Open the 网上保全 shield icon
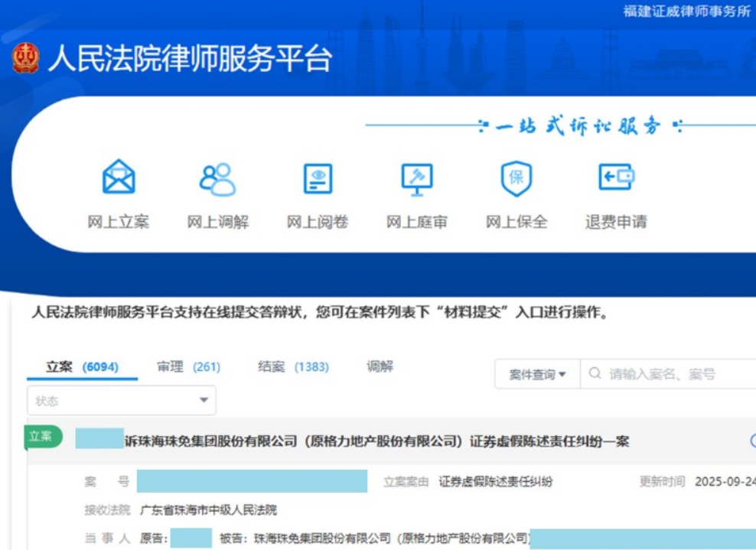The image size is (756, 550). [516, 178]
